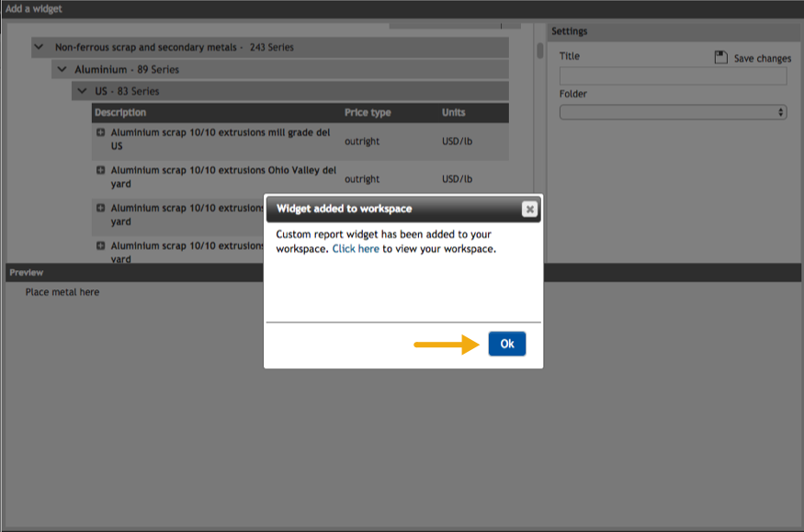Click the floppy disk save icon
The height and width of the screenshot is (532, 804).
721,58
